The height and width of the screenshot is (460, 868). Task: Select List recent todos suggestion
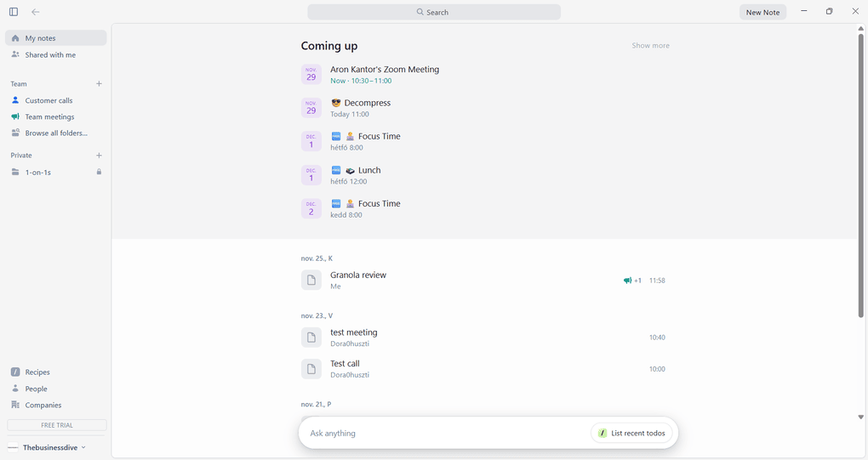(631, 434)
